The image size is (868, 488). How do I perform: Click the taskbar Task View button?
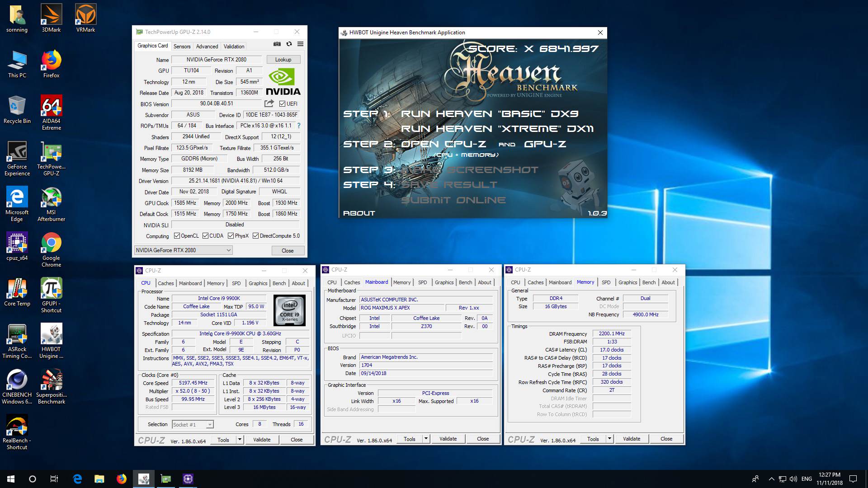pyautogui.click(x=54, y=479)
